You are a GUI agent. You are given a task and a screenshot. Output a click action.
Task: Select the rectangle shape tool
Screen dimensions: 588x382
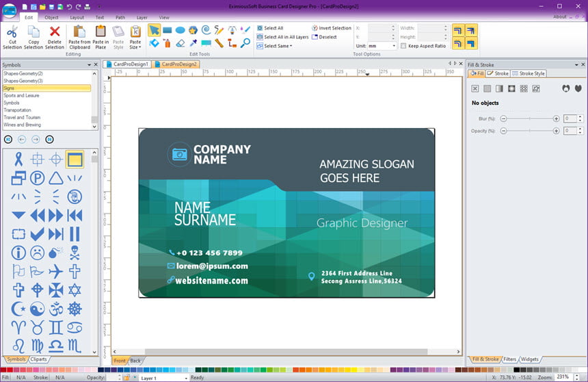[x=168, y=30]
